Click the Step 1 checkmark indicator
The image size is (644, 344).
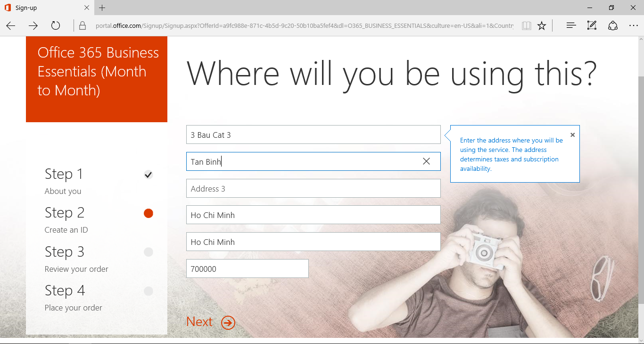(149, 175)
